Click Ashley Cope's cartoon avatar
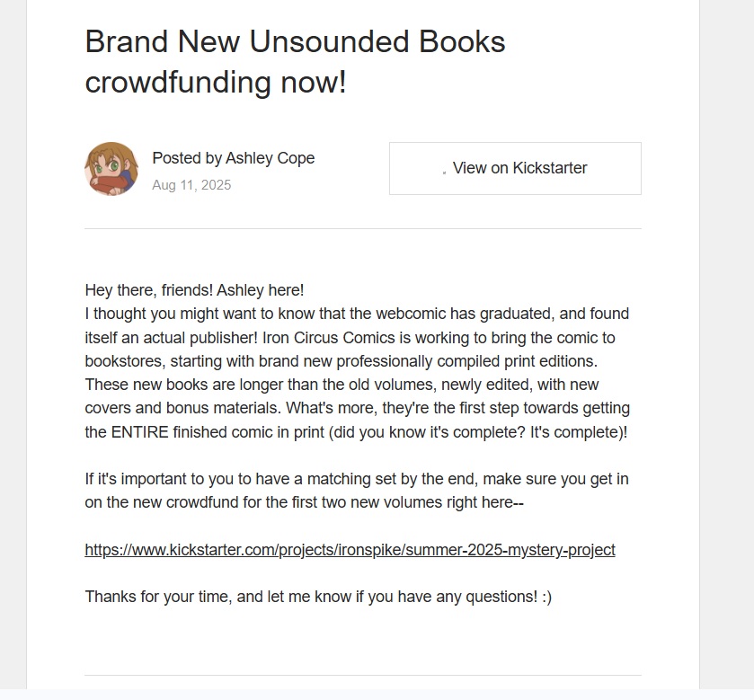Viewport: 754px width, 700px height. point(111,168)
